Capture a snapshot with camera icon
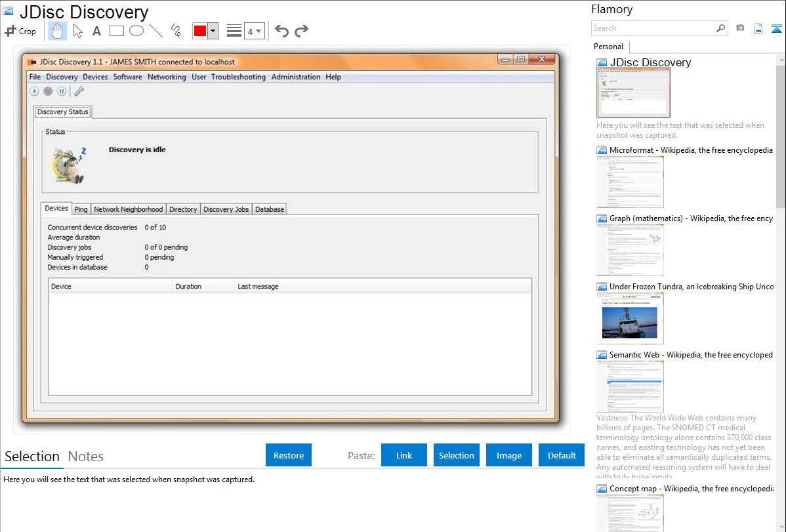This screenshot has width=786, height=532. click(x=740, y=28)
